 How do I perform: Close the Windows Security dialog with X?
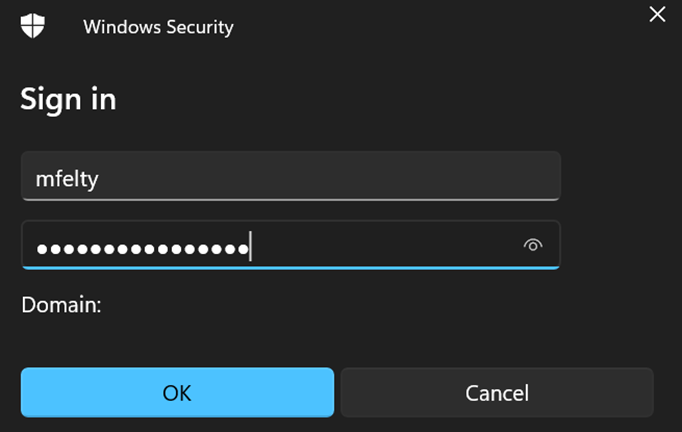[x=657, y=14]
